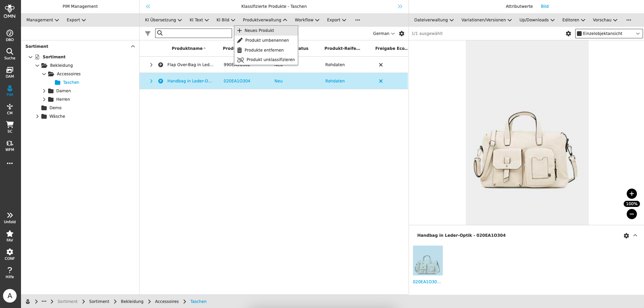Click the 020EA1O30 asset link under the thumbnail
The height and width of the screenshot is (308, 644).
pyautogui.click(x=427, y=282)
